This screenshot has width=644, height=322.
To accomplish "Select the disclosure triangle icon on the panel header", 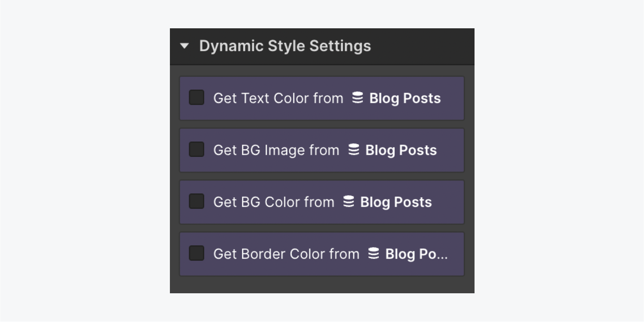I will [185, 46].
